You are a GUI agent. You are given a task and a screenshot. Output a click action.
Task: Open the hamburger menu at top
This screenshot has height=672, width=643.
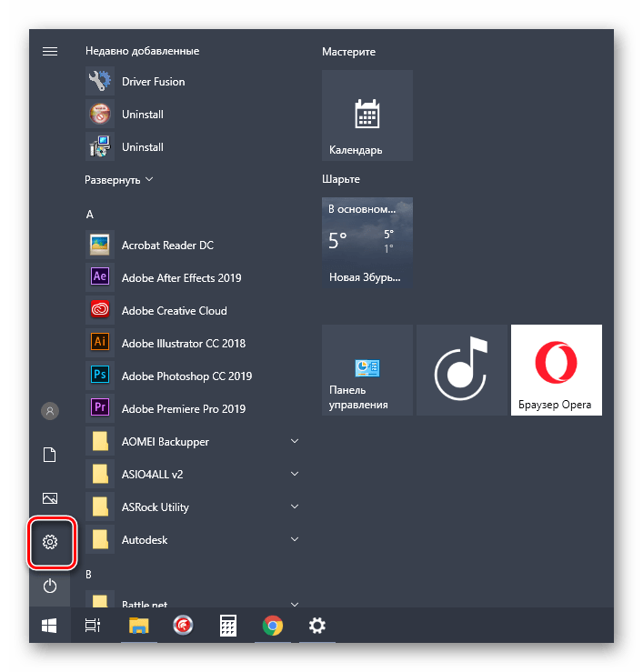50,51
